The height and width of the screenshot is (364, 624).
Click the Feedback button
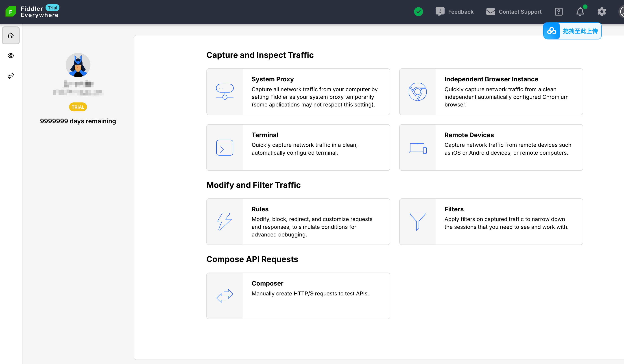(x=454, y=12)
